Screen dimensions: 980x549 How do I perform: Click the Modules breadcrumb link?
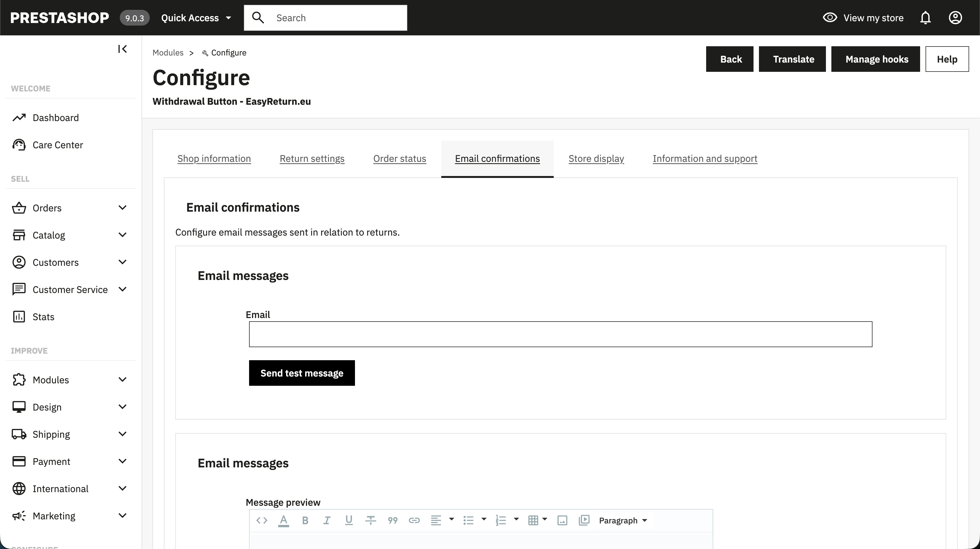168,53
